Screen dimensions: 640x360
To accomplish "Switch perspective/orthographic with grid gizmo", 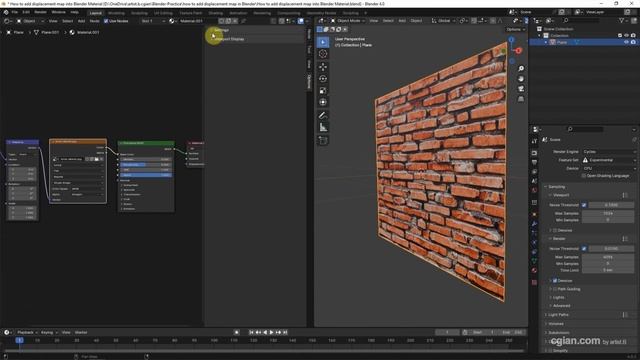I will pyautogui.click(x=521, y=99).
